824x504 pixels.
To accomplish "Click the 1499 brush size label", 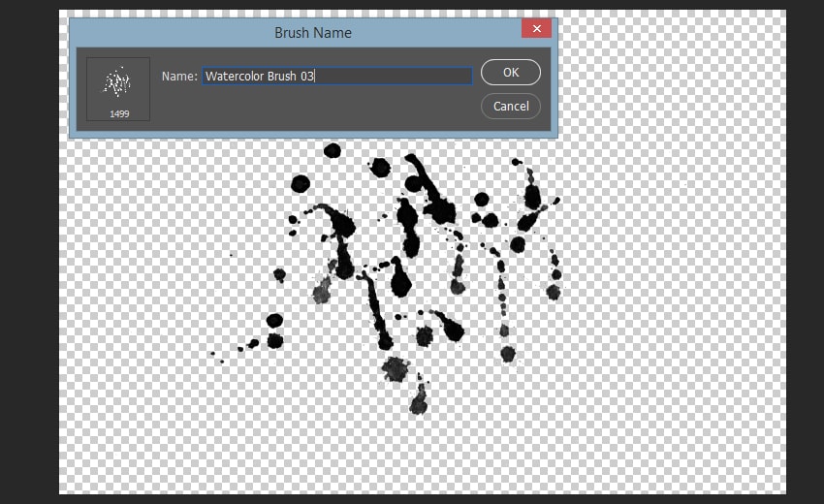I will 118,114.
